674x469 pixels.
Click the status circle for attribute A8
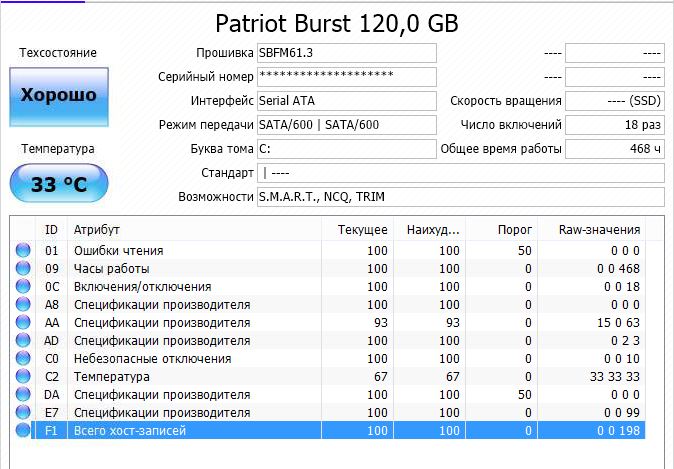tap(23, 304)
